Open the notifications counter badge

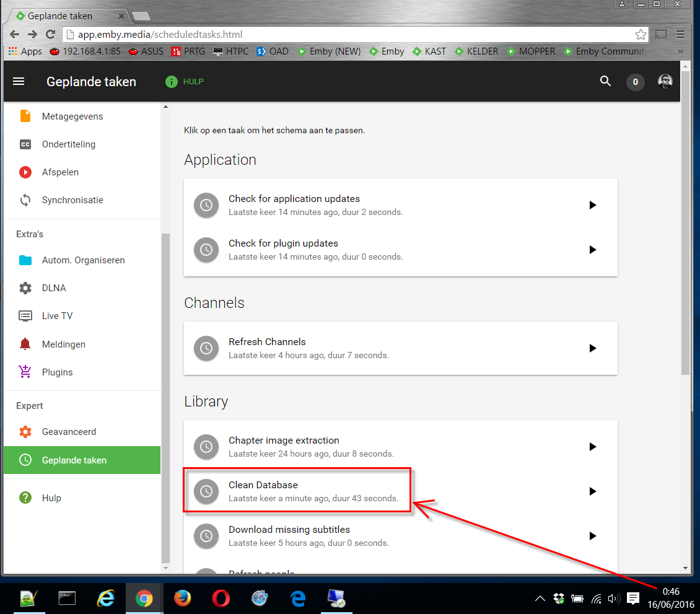pyautogui.click(x=636, y=82)
